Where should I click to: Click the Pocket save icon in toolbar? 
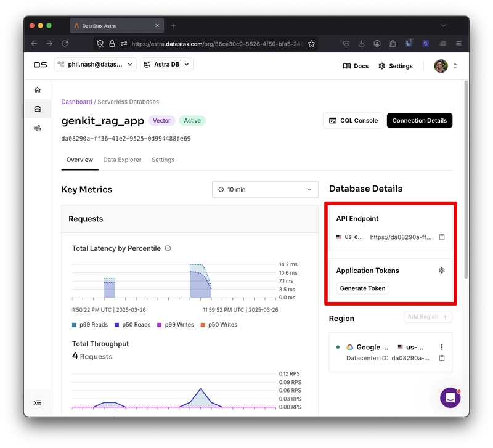pyautogui.click(x=346, y=43)
